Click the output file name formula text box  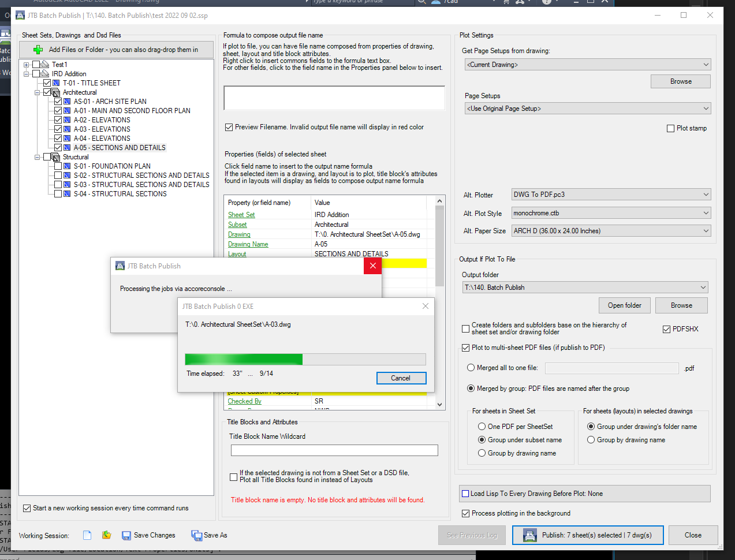(334, 98)
